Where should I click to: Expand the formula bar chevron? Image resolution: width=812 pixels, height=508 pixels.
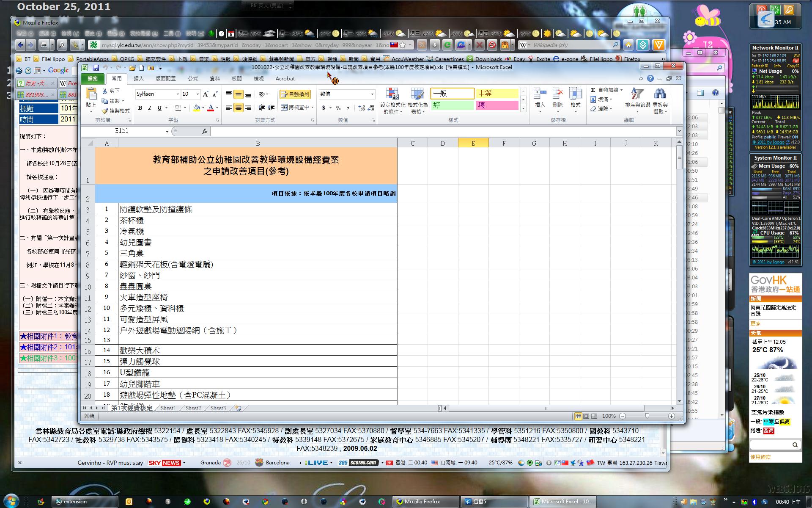tap(679, 131)
